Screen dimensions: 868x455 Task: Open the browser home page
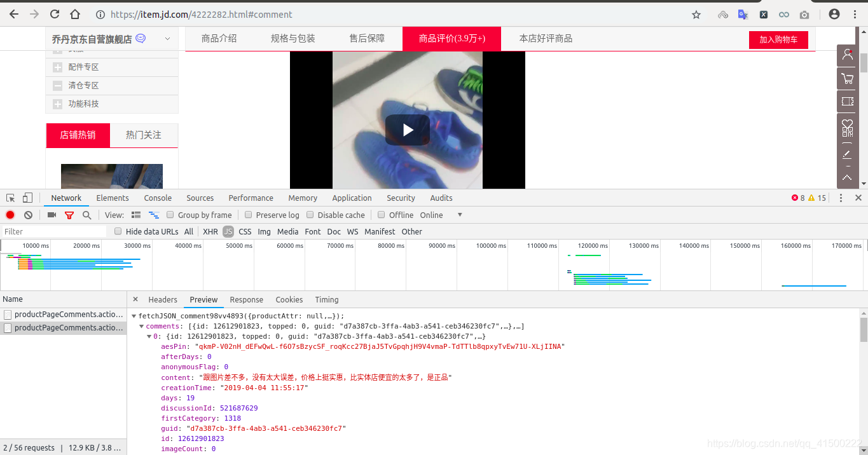tap(75, 14)
